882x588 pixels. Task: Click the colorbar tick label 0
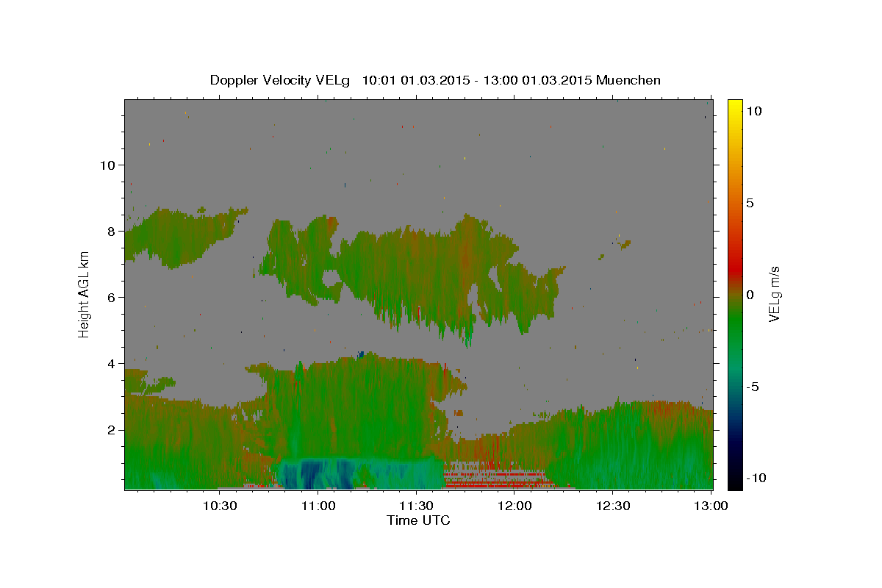(x=750, y=295)
